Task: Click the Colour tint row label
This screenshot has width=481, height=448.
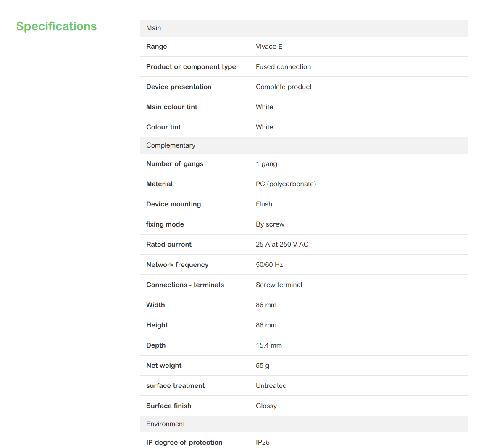Action: (163, 127)
